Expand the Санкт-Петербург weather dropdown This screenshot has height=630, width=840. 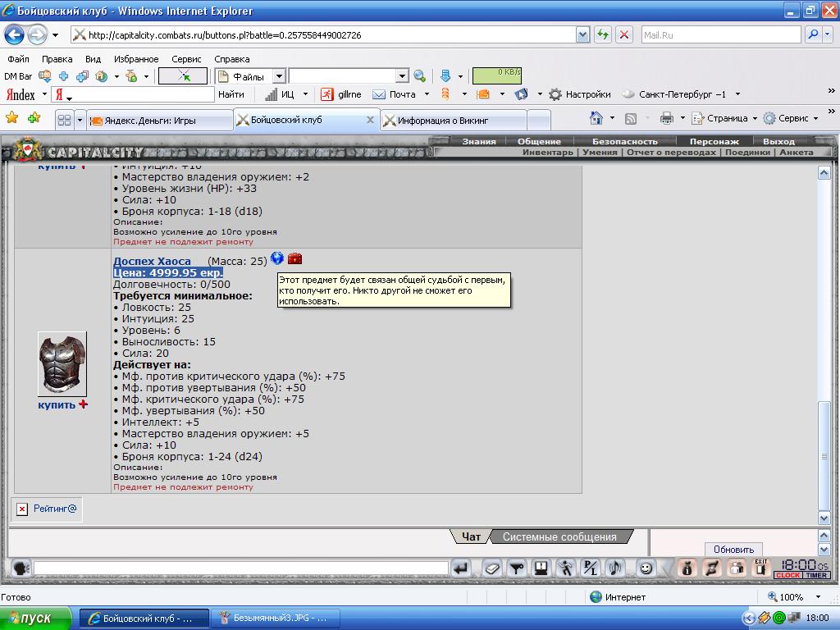(x=737, y=94)
